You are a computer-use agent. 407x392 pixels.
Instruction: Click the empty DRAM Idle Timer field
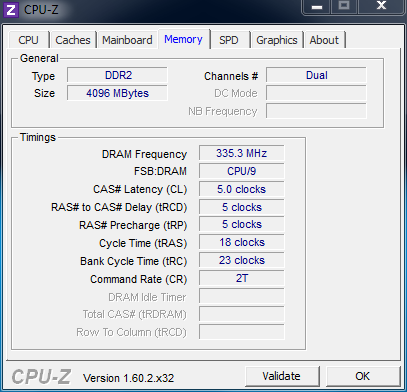pos(242,296)
